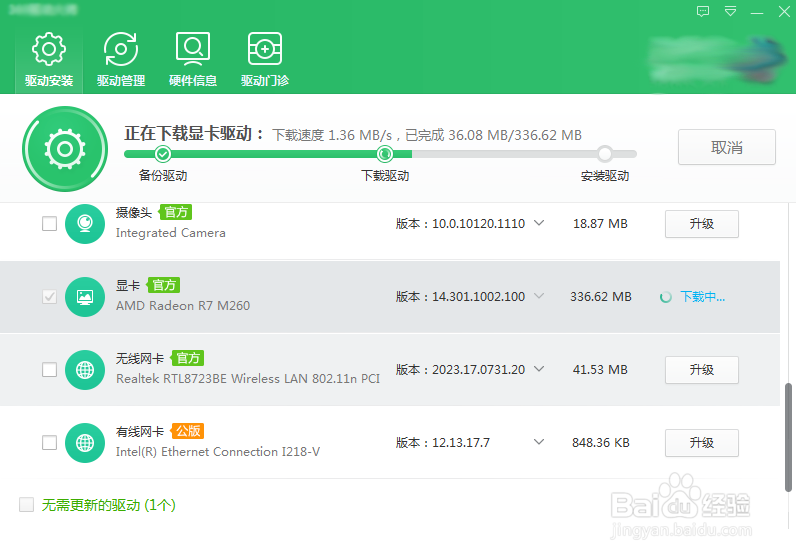The height and width of the screenshot is (558, 796).
Task: Expand version dropdown for 10.0.10120.1110
Action: pos(539,223)
